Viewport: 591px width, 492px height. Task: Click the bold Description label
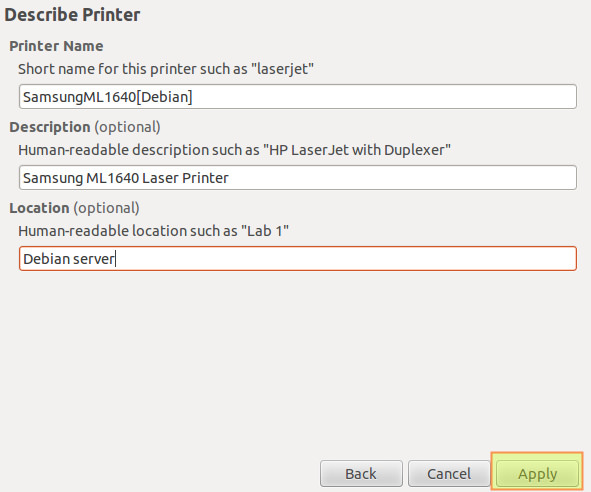click(x=50, y=127)
